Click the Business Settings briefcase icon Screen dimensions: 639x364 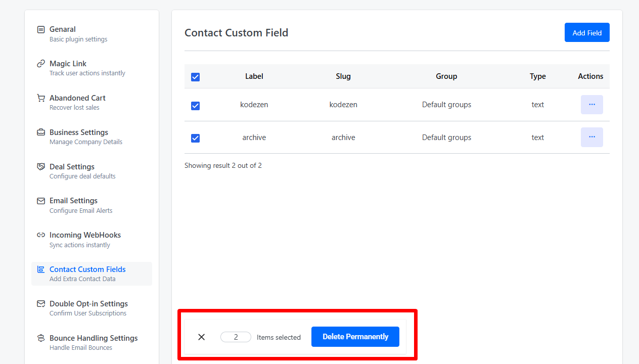click(41, 132)
